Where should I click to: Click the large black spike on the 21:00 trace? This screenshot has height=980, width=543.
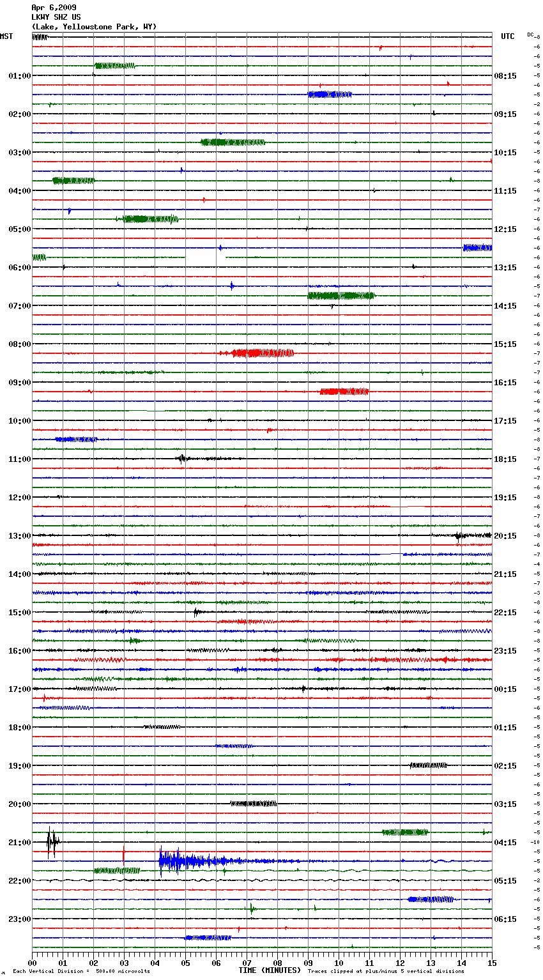pyautogui.click(x=52, y=842)
